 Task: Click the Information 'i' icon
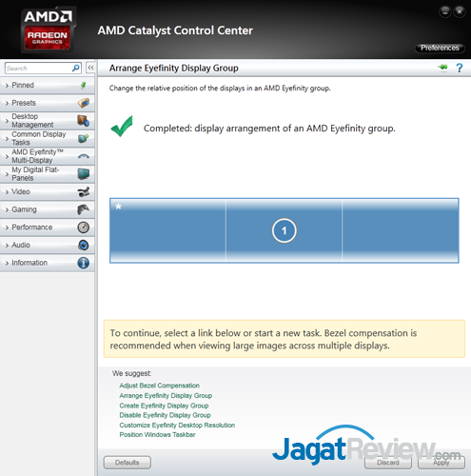(x=83, y=263)
